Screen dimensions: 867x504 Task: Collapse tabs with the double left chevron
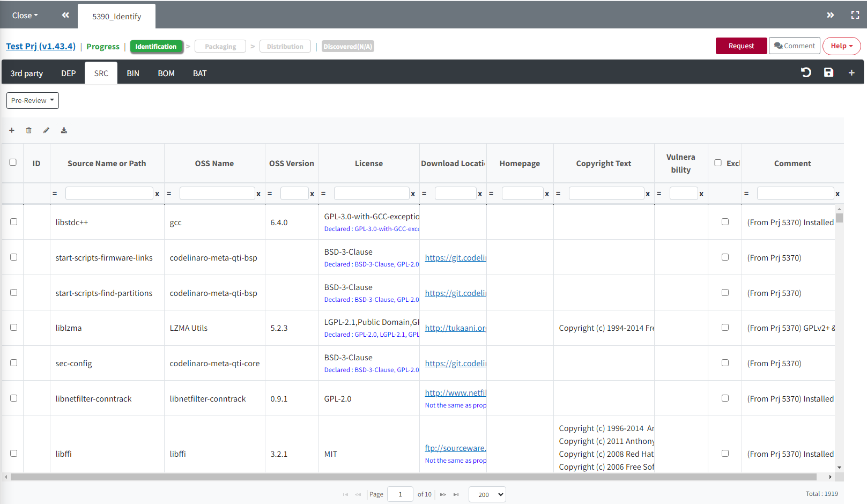pyautogui.click(x=65, y=15)
